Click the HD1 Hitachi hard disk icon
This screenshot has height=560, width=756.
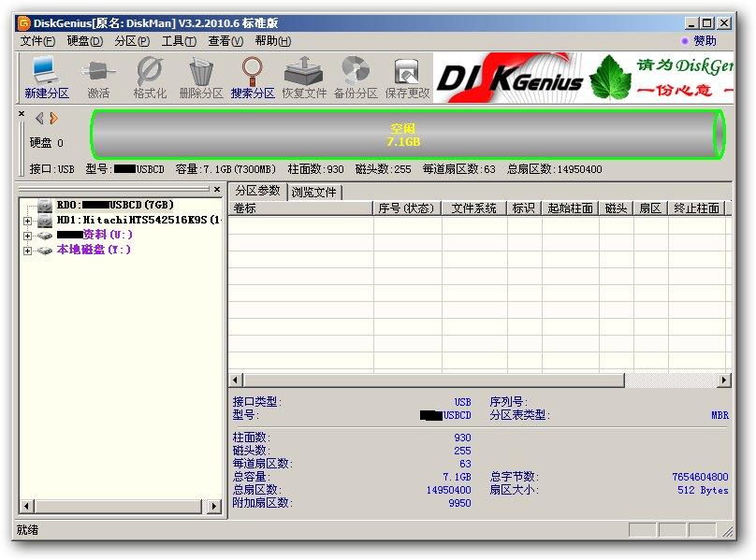click(45, 221)
